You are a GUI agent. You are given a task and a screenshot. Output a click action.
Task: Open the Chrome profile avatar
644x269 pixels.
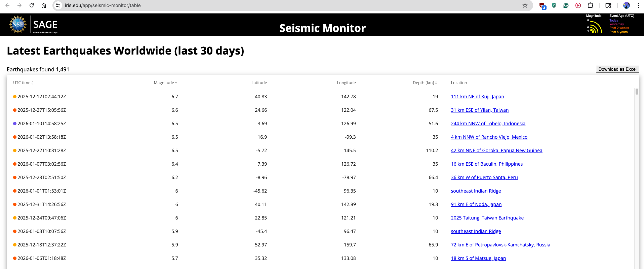tap(627, 5)
